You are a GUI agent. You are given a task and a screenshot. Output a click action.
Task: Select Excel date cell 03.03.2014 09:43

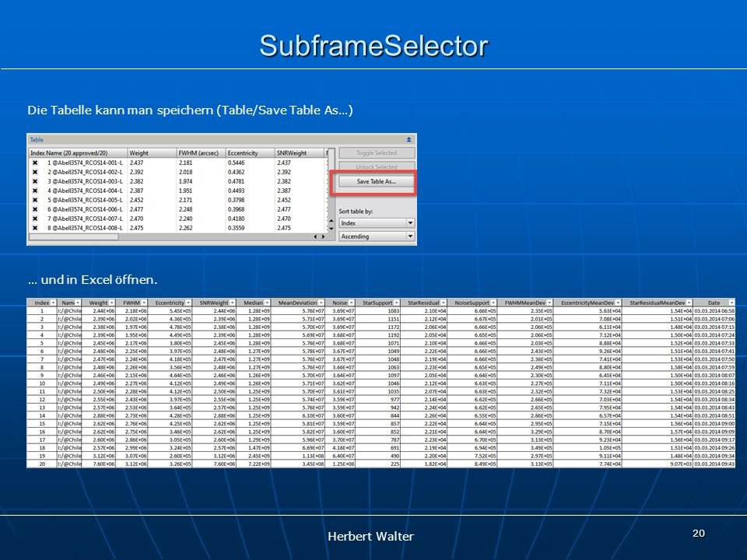click(714, 464)
